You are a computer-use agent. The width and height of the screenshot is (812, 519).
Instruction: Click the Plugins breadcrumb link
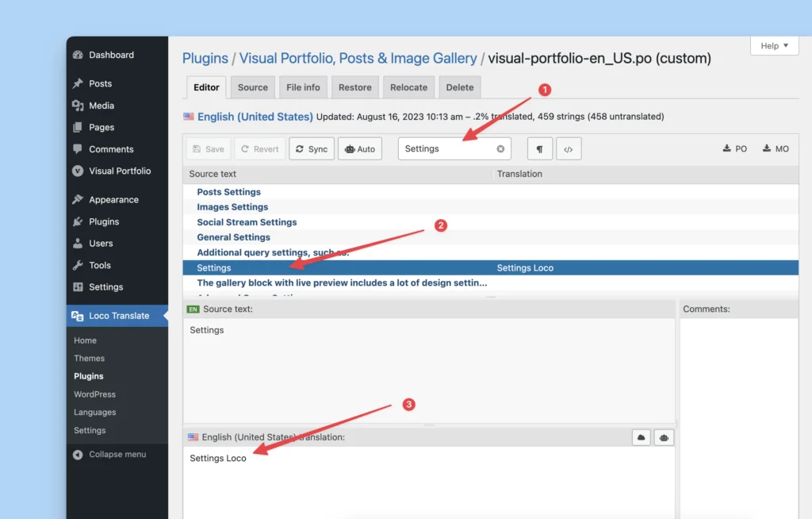click(205, 58)
